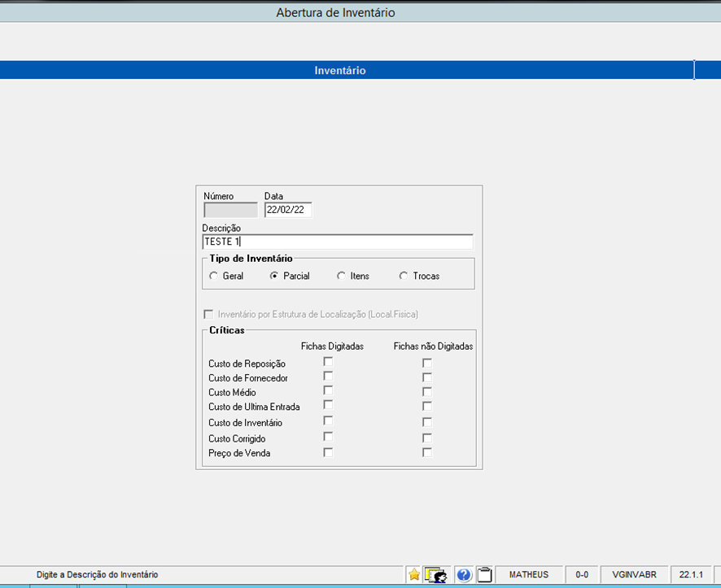
Task: Click the yellow star favorites icon
Action: 414,574
